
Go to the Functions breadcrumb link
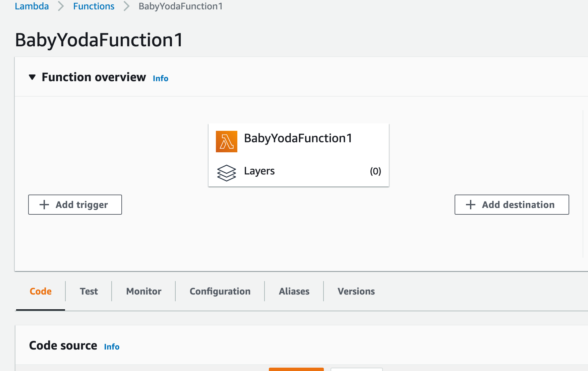pyautogui.click(x=94, y=6)
